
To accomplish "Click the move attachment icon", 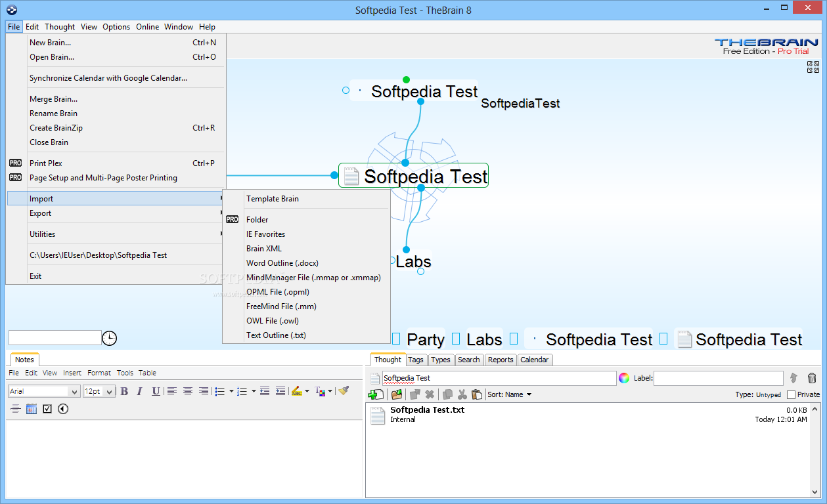I will point(414,394).
